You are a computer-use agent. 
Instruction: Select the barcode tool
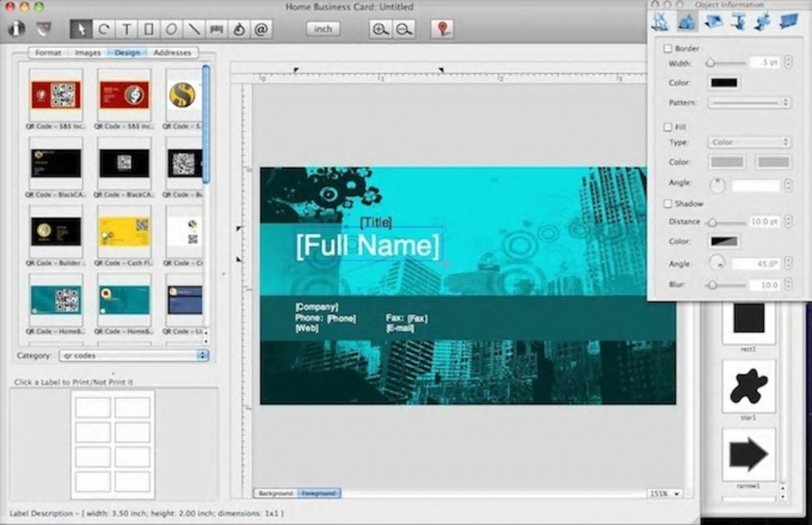(x=217, y=29)
